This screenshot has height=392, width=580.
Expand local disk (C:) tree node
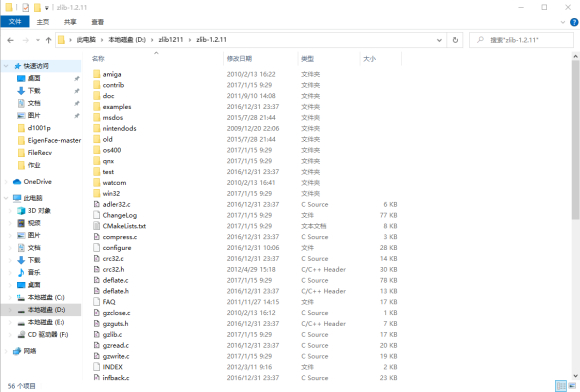pos(10,297)
